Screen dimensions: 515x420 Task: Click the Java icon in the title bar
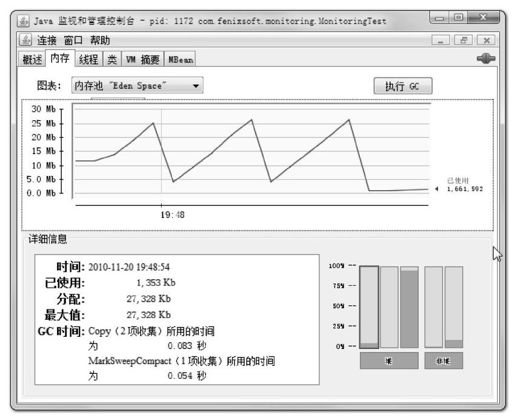tap(23, 21)
